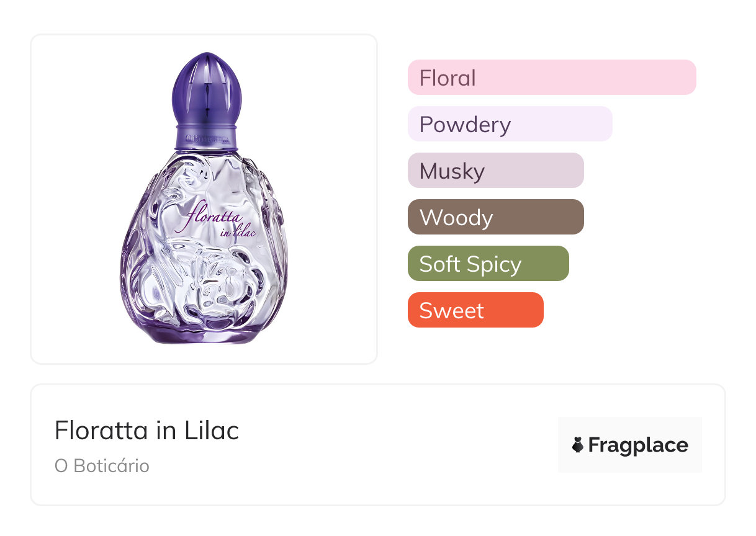The width and height of the screenshot is (756, 536).
Task: Click the Fragplace wordmark text
Action: click(x=638, y=445)
